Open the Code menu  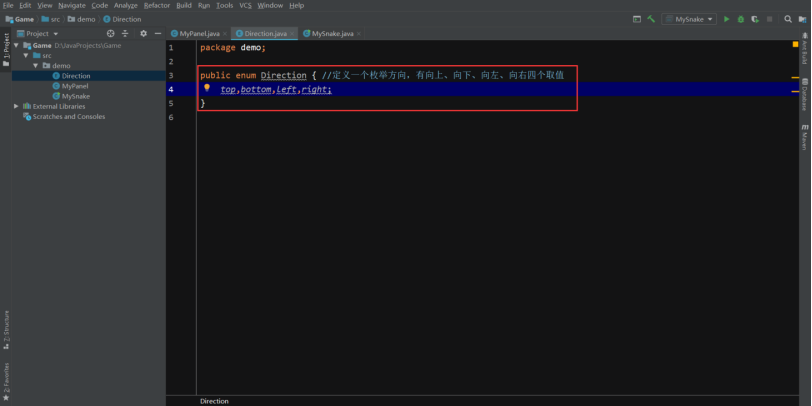pos(99,5)
